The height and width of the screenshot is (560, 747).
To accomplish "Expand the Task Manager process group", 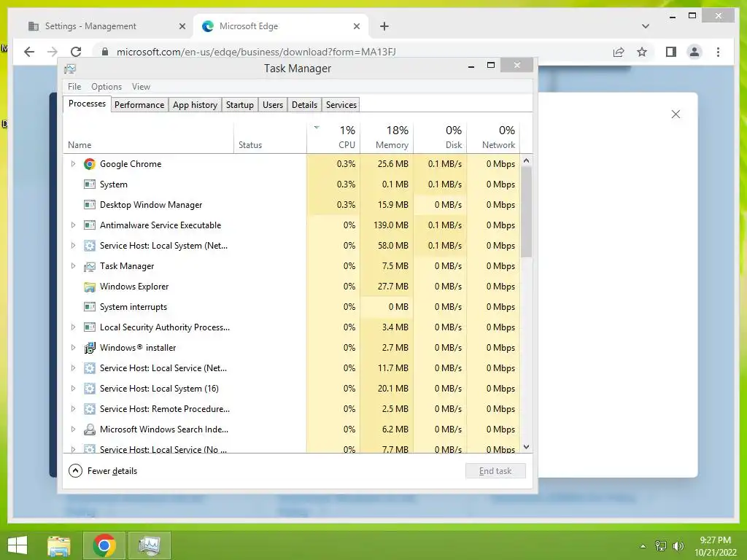I will click(73, 266).
